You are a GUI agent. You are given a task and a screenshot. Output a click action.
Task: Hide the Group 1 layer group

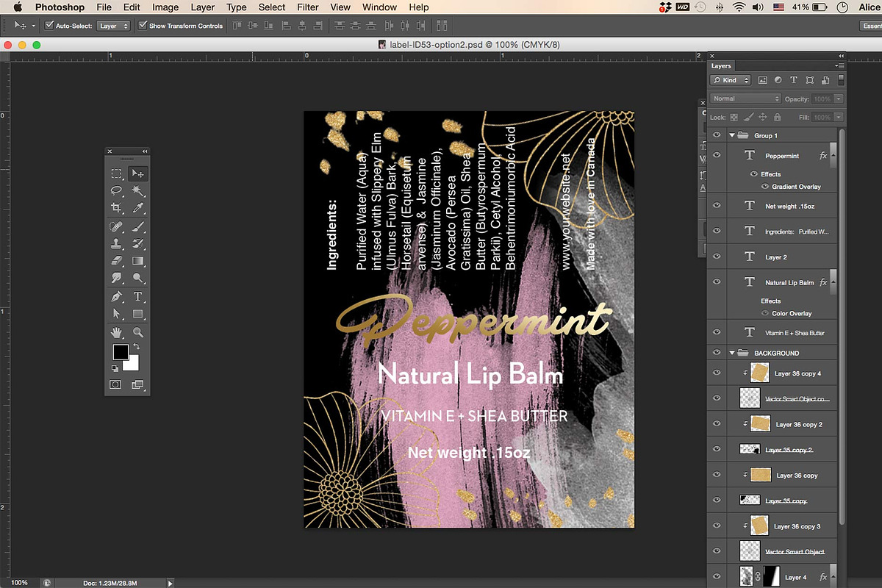(x=717, y=135)
